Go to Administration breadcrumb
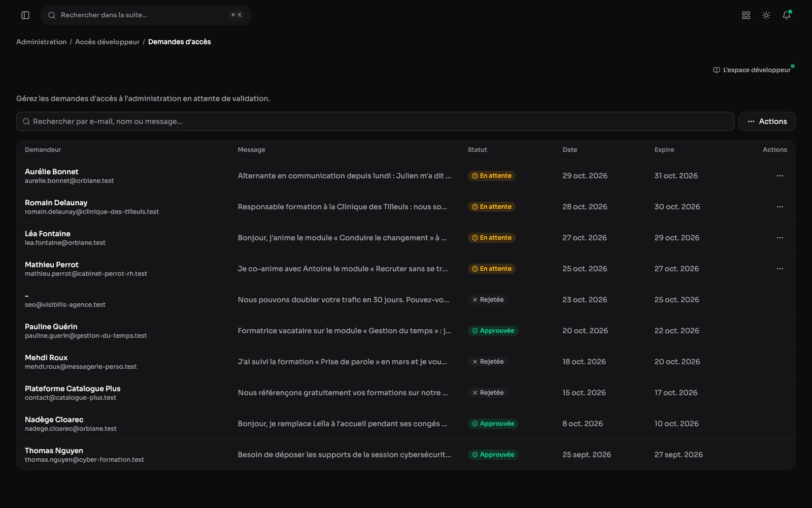The image size is (812, 508). [x=41, y=42]
